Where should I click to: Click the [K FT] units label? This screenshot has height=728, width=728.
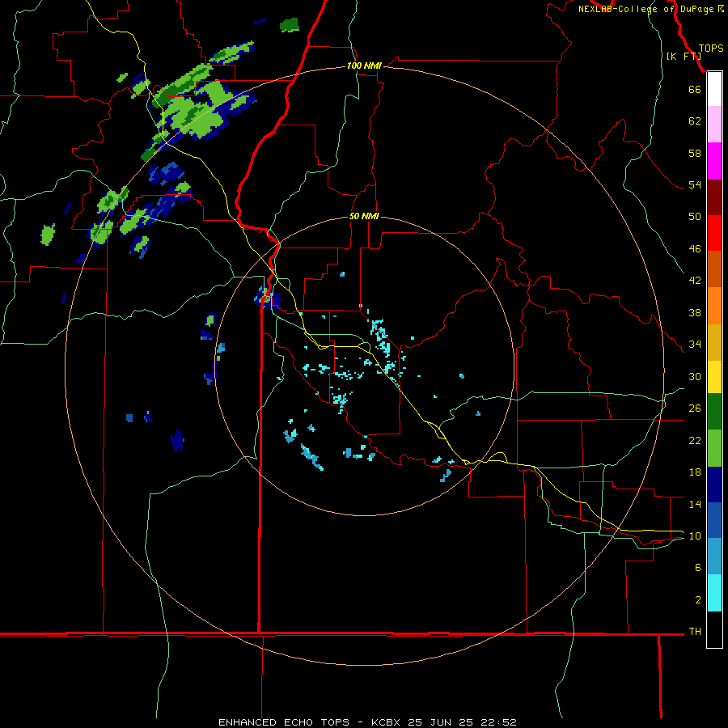click(x=684, y=56)
